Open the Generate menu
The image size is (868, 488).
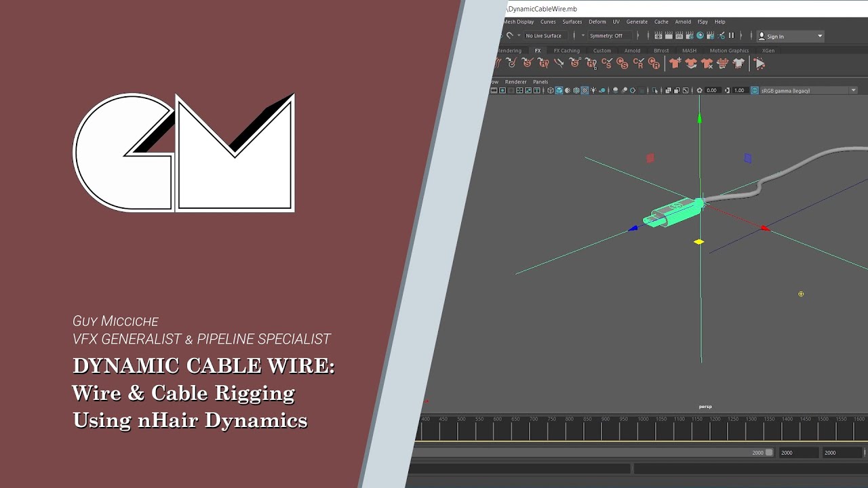[637, 22]
